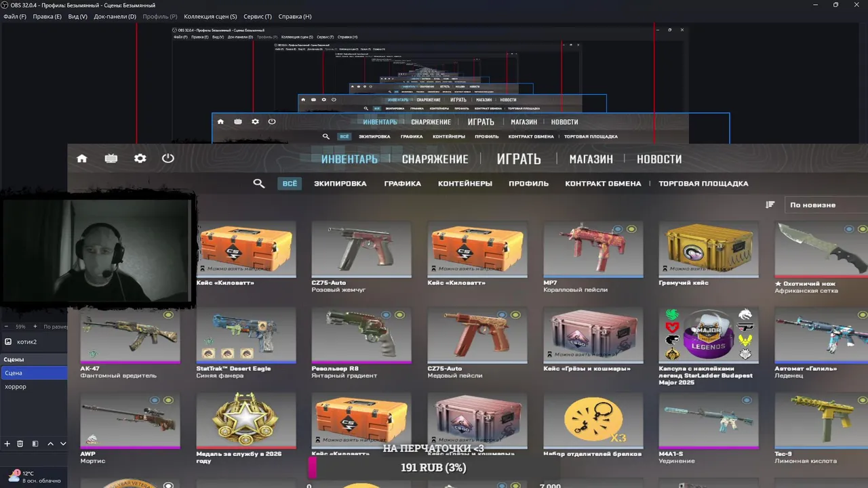Select the M4A1-S Уединение item
The image size is (868, 488).
[709, 428]
